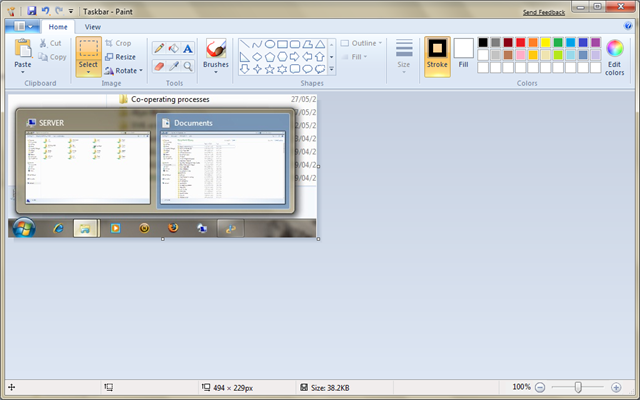Activate the Color picker eyedropper
The height and width of the screenshot is (400, 640).
[173, 66]
